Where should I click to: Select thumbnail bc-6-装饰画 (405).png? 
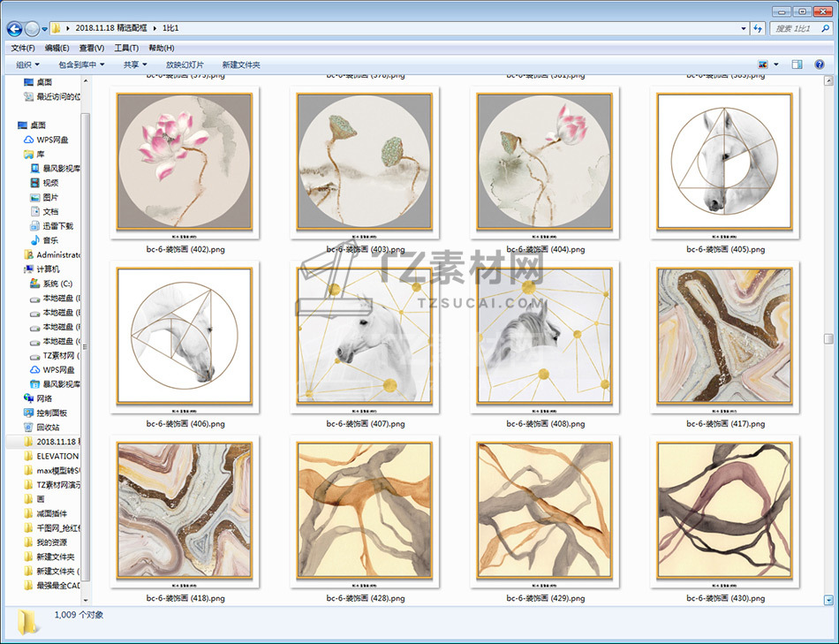click(x=724, y=163)
